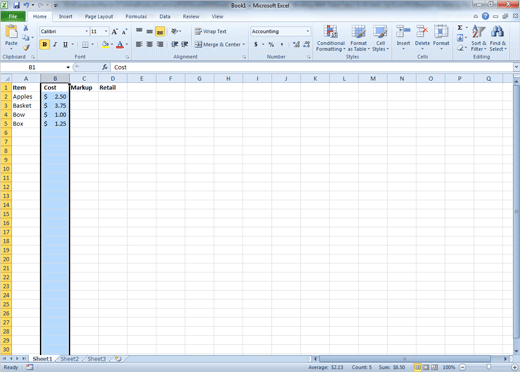Open Cell Styles gallery
This screenshot has height=372, width=520.
point(380,38)
